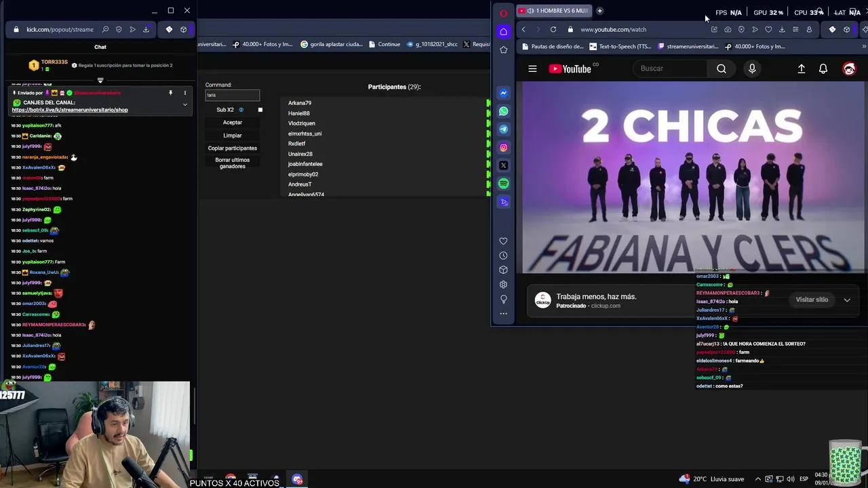This screenshot has height=488, width=868.
Task: Collapse the pinned CANJES DEL CANAL message
Action: pyautogui.click(x=184, y=105)
